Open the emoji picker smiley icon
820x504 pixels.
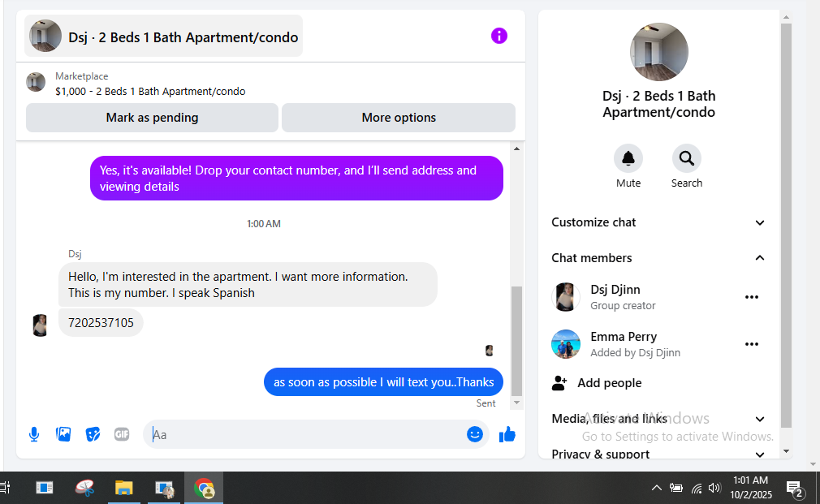click(475, 434)
